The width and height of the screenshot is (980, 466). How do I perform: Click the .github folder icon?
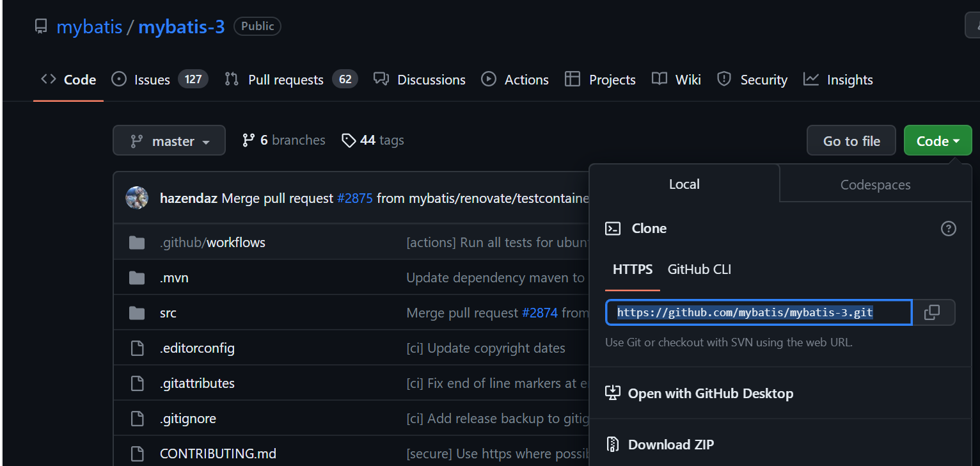pyautogui.click(x=137, y=243)
